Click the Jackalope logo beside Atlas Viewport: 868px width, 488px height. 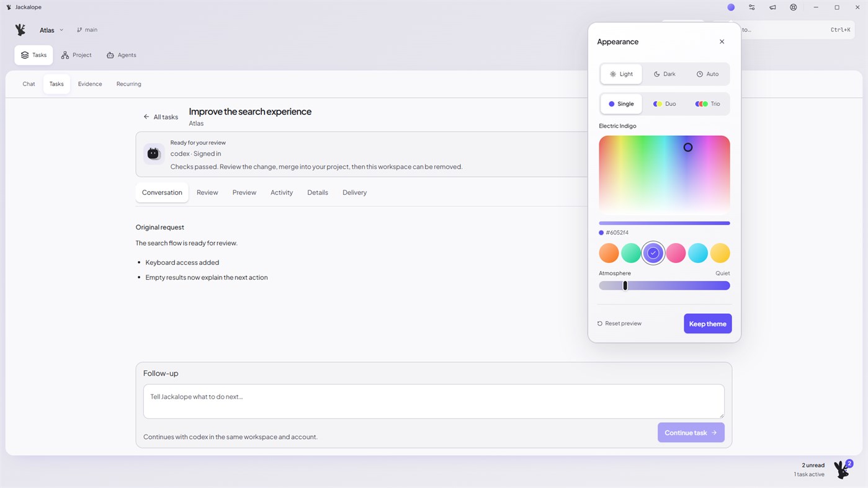coord(20,30)
